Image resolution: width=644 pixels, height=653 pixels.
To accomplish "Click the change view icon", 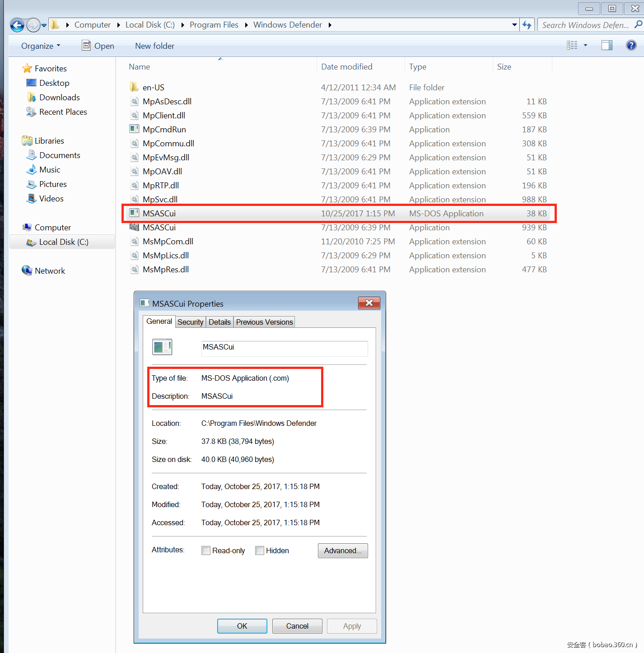I will tap(572, 45).
